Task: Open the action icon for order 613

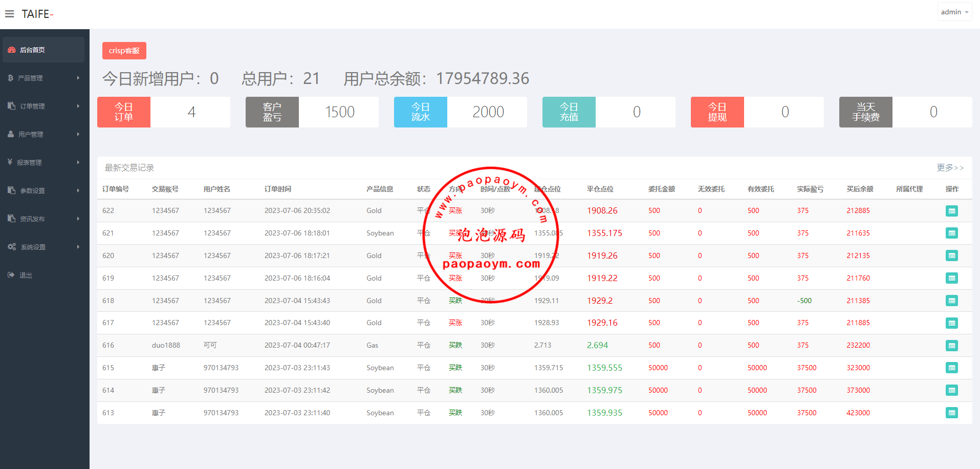Action: pyautogui.click(x=951, y=413)
